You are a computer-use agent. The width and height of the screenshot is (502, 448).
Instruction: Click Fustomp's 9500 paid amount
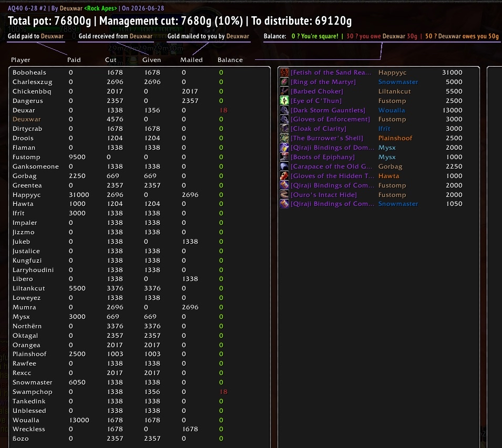[77, 157]
